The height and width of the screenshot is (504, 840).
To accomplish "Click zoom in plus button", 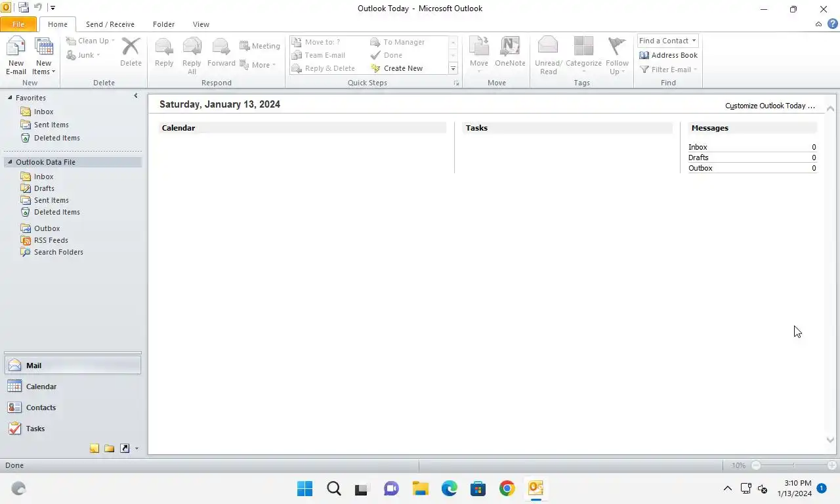I will pos(832,465).
